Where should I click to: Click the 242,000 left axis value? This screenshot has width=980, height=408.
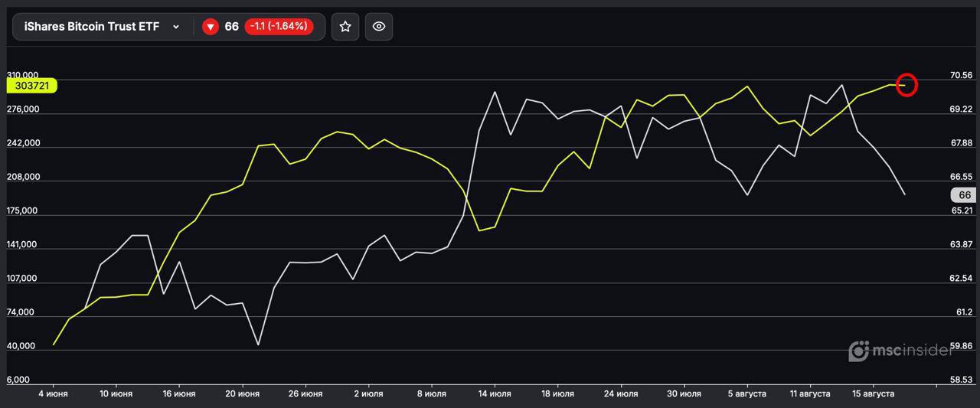pyautogui.click(x=24, y=143)
